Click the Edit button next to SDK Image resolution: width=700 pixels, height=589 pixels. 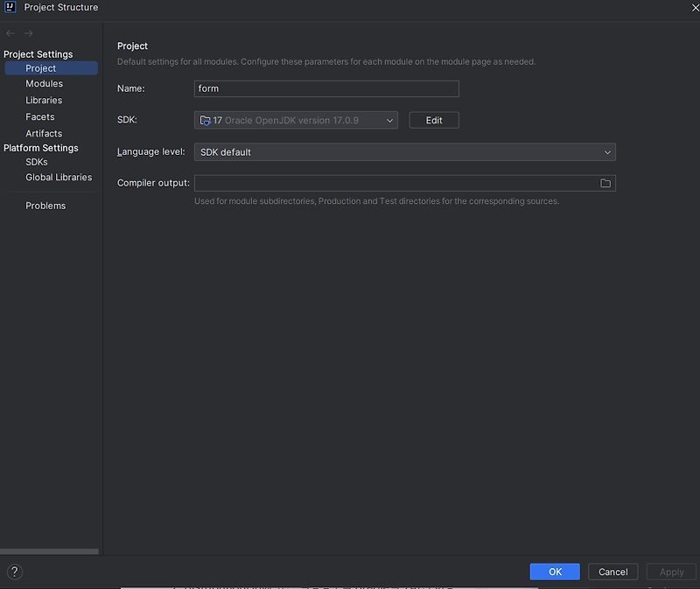click(x=434, y=120)
